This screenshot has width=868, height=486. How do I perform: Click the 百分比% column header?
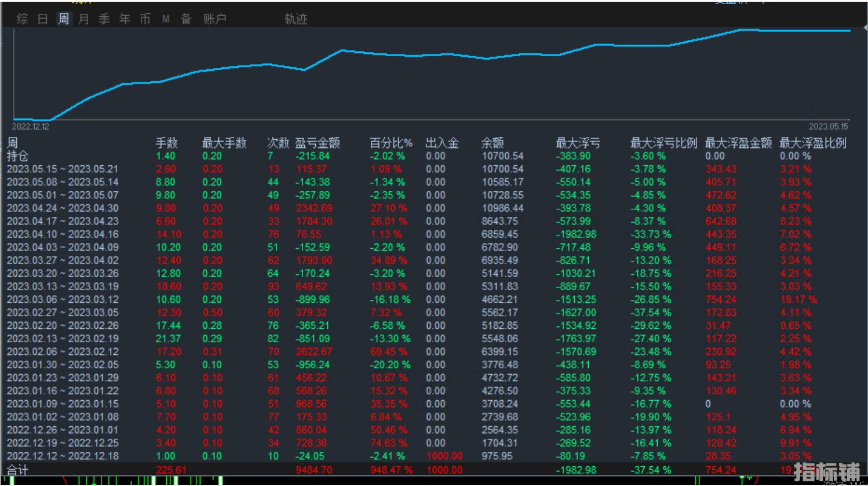[391, 143]
